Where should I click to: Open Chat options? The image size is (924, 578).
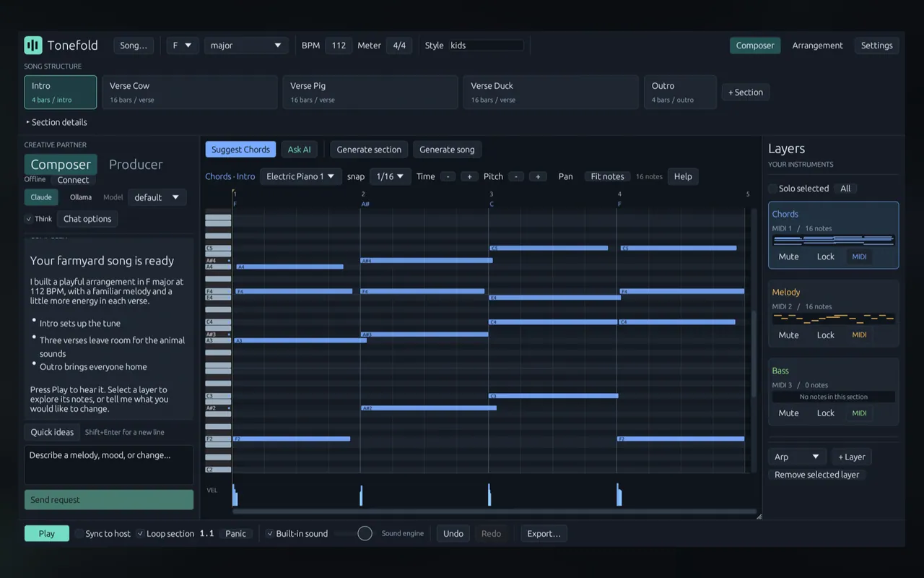87,219
